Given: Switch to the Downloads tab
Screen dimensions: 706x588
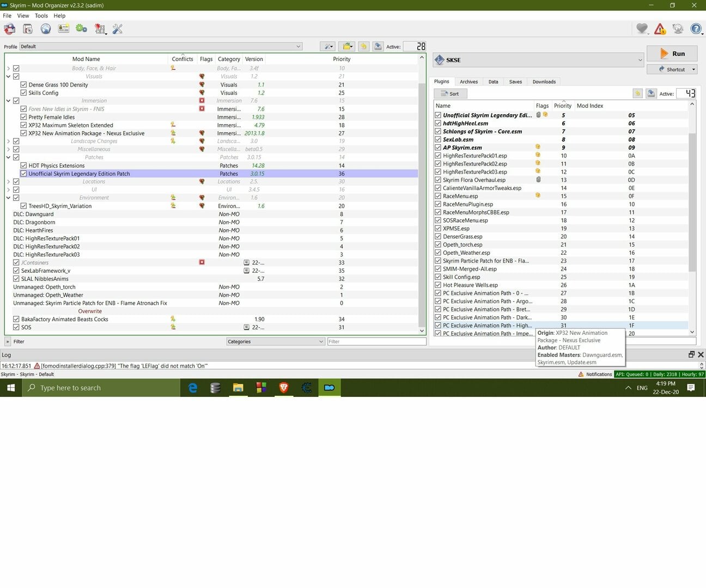Looking at the screenshot, I should coord(544,82).
